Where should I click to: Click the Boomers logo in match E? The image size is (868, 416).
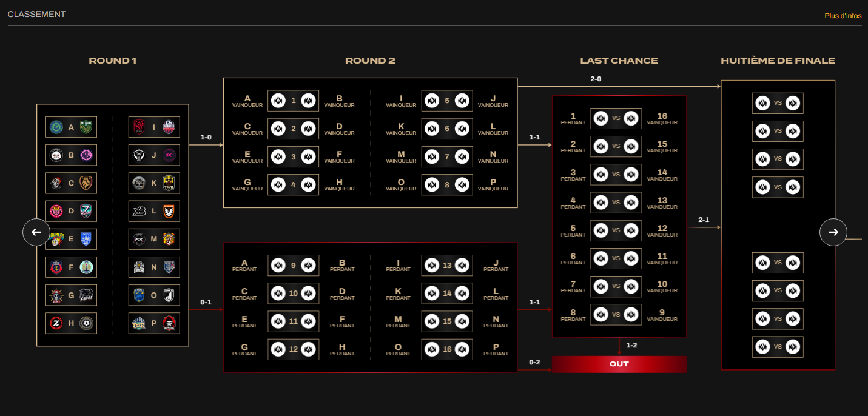56,239
